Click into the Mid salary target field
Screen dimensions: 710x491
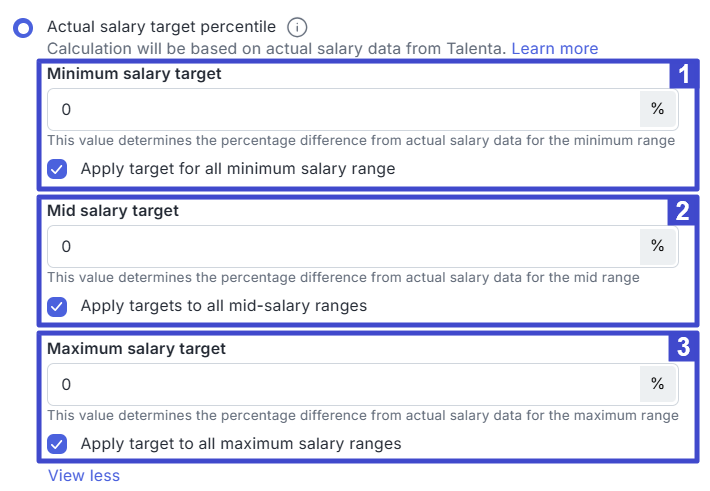340,246
